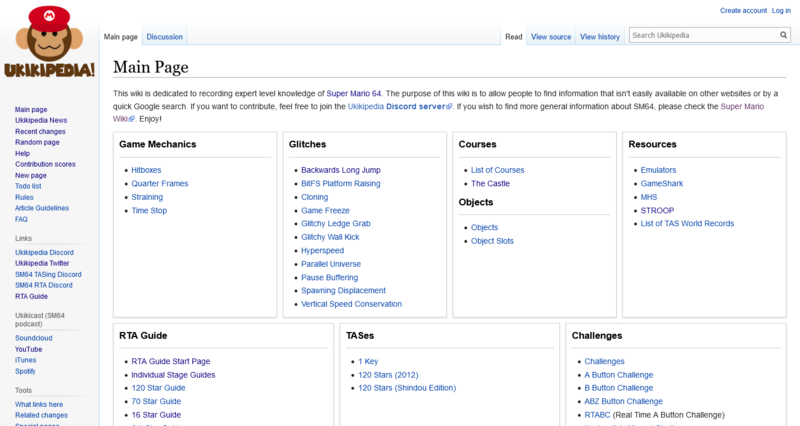
Task: Open the Random page sidebar link
Action: pos(37,142)
